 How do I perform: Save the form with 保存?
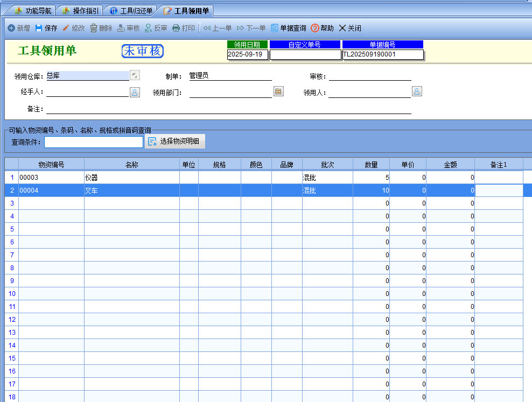point(39,28)
